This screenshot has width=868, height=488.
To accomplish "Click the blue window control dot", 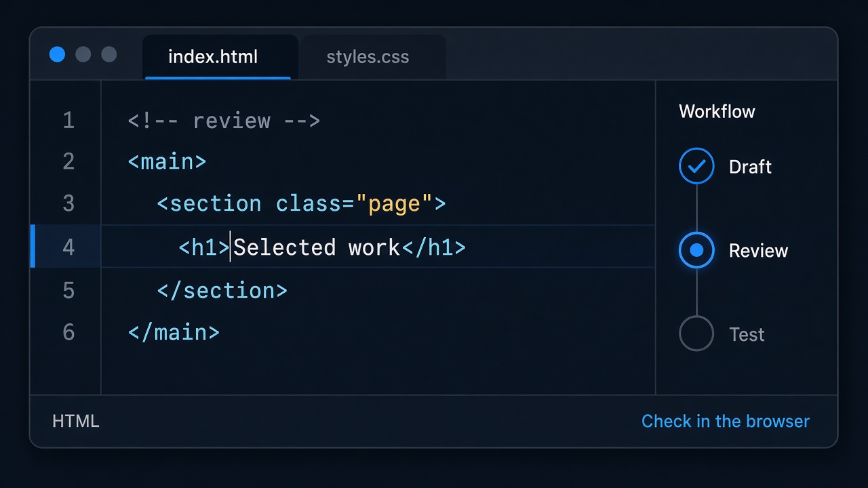I will click(58, 54).
